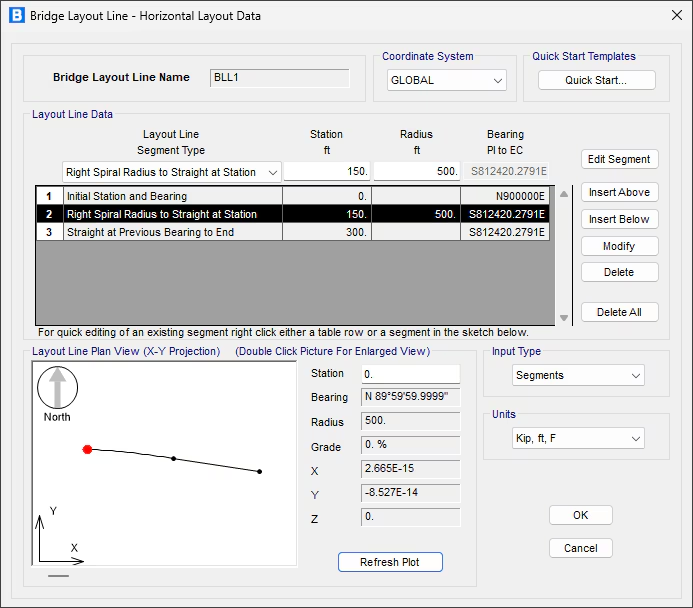This screenshot has height=608, width=693.
Task: Click the Modify button
Action: (x=619, y=246)
